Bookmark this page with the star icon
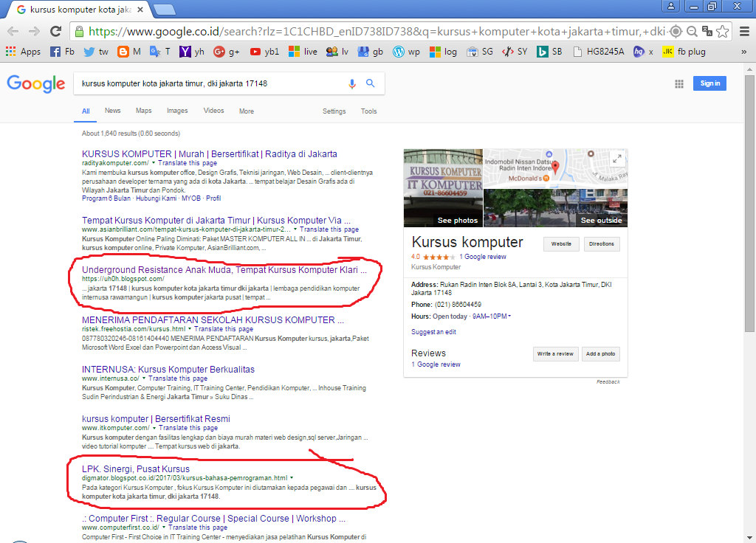 [722, 32]
